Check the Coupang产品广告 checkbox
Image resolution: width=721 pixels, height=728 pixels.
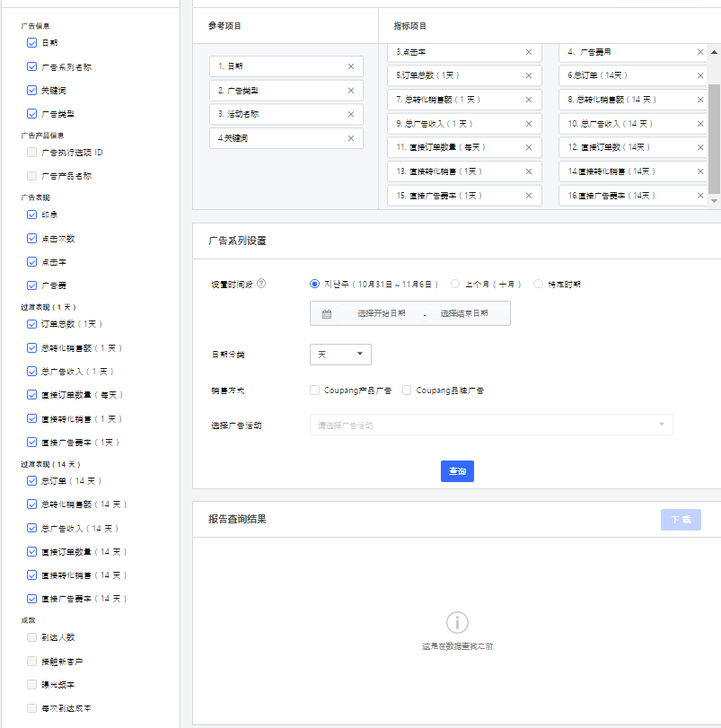coord(315,390)
